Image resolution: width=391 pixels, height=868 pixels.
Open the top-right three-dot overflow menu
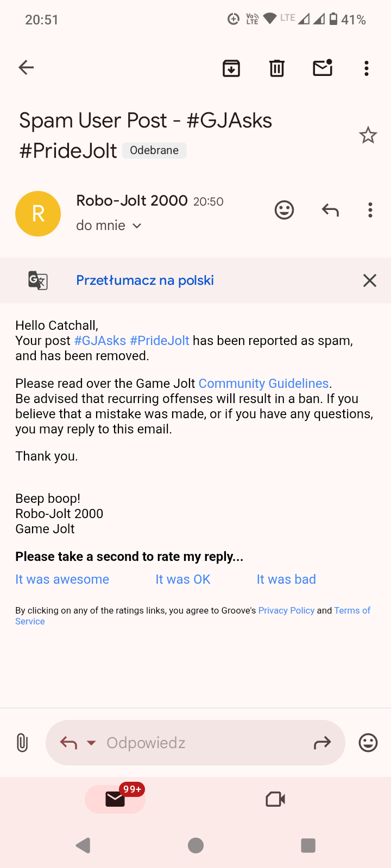point(367,68)
